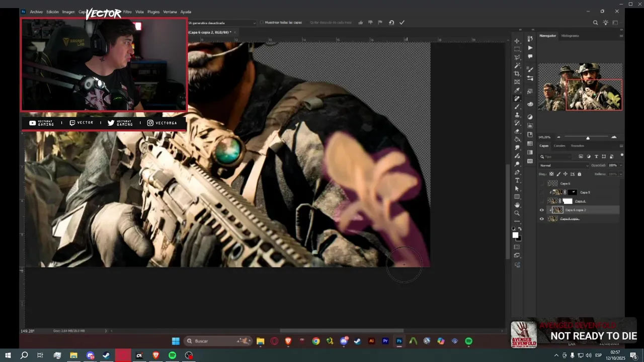Open the Imagen menu
The width and height of the screenshot is (644, 362).
[68, 12]
